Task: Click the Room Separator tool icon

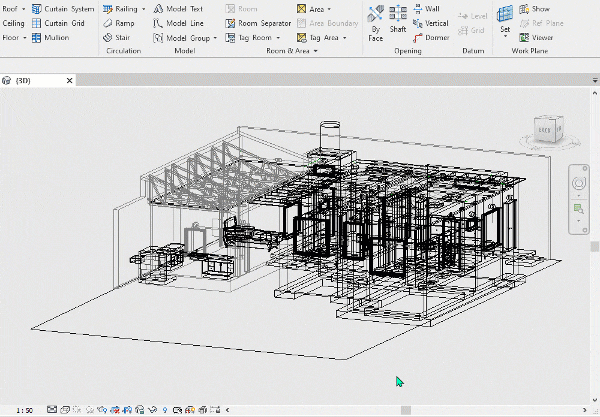Action: coord(230,23)
